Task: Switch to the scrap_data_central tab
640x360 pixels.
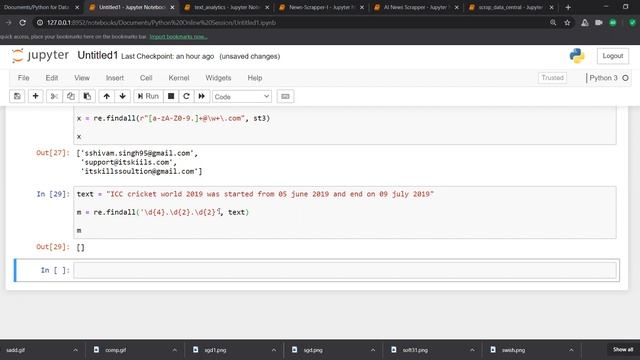Action: (x=509, y=7)
